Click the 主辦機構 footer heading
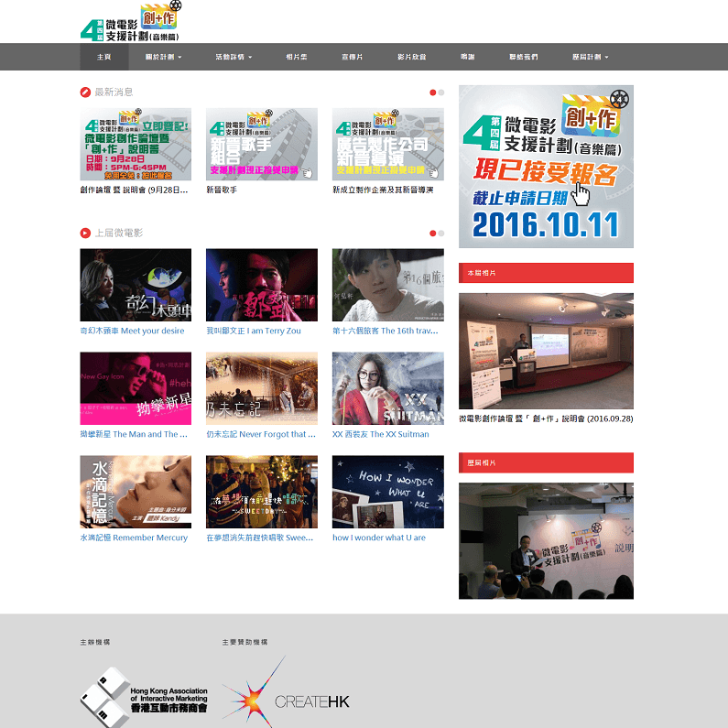 [95, 642]
